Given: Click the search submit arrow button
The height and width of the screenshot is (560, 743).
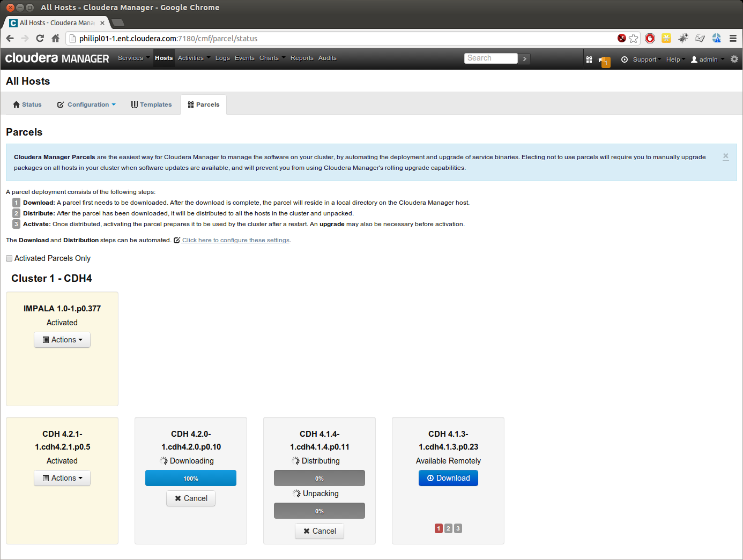Looking at the screenshot, I should coord(524,58).
